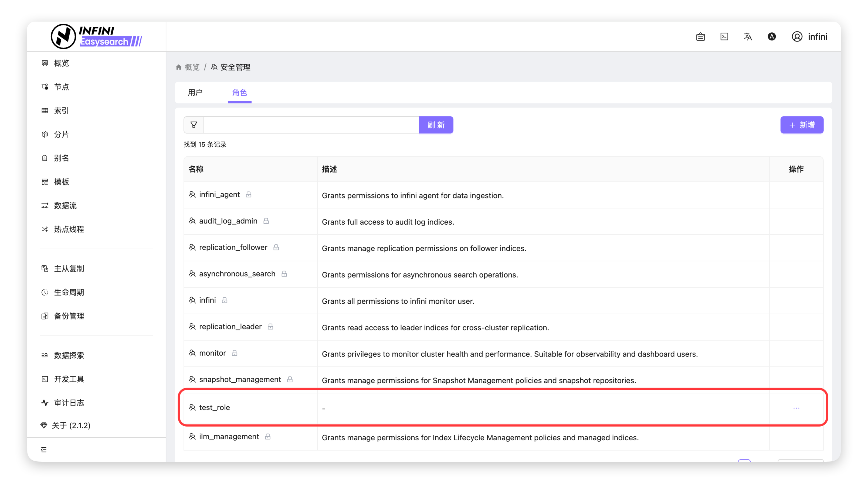Click the language translation icon in header
This screenshot has width=868, height=494.
pyautogui.click(x=748, y=37)
